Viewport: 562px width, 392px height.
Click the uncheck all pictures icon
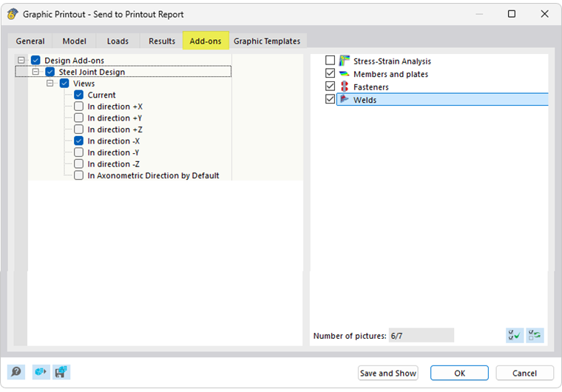point(535,335)
